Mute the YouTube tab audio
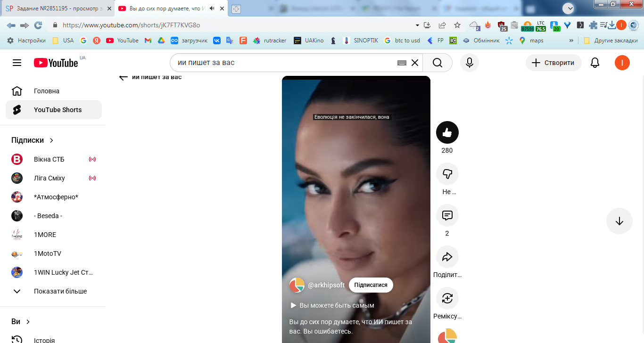Image resolution: width=644 pixels, height=343 pixels. point(212,8)
